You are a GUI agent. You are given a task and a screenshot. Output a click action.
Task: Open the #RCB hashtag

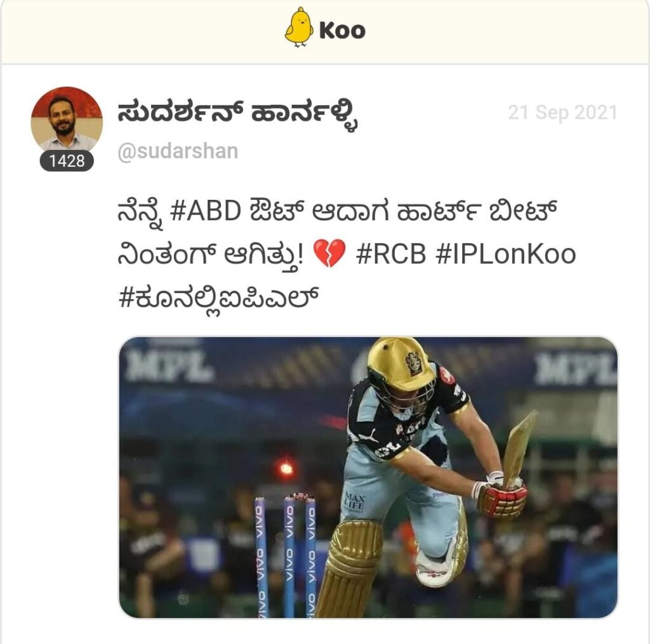[391, 254]
